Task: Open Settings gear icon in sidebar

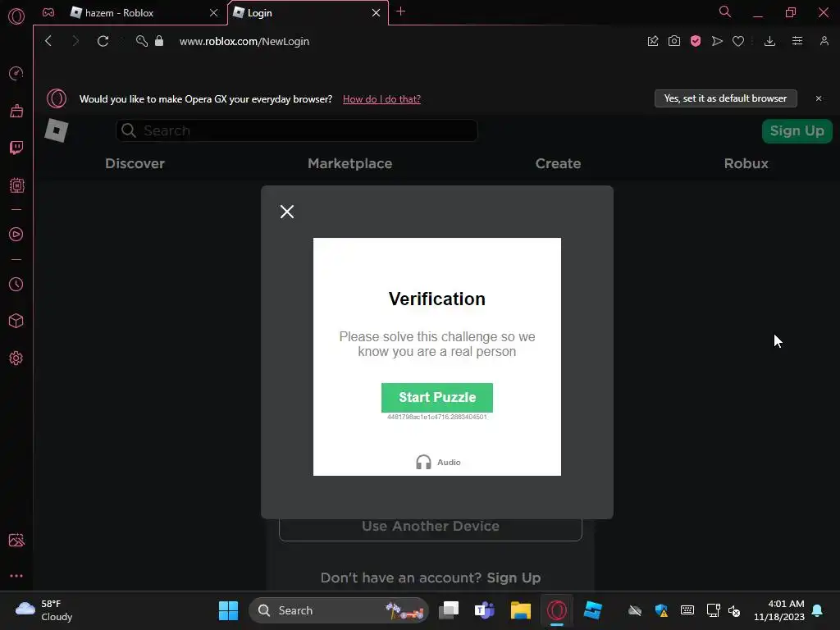Action: 16,358
